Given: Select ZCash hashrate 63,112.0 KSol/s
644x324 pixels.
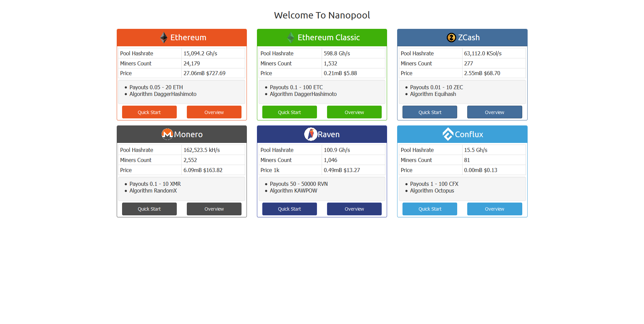Looking at the screenshot, I should (483, 53).
